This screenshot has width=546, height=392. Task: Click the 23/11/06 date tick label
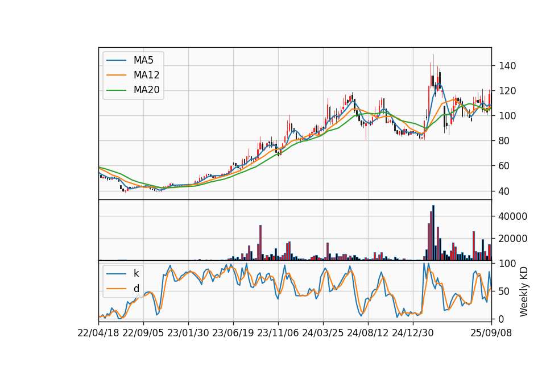tap(278, 333)
